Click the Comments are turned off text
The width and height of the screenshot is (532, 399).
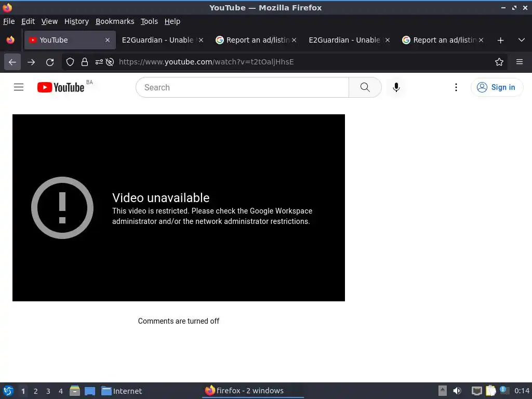coord(179,321)
